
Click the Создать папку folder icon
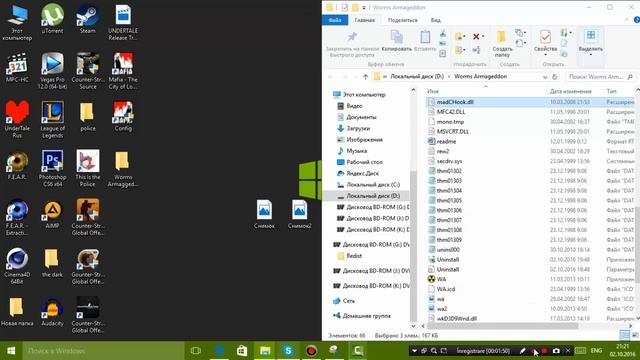(502, 37)
